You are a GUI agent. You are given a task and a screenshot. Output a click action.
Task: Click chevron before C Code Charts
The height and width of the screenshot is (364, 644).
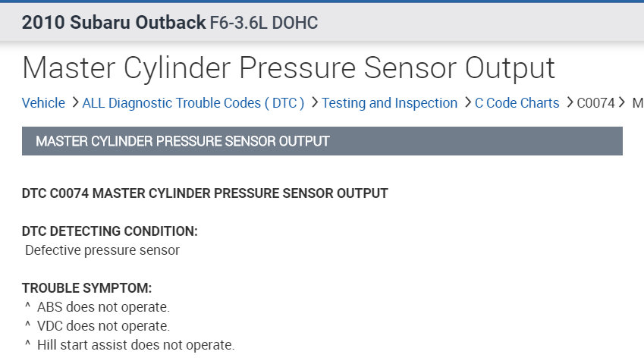click(x=467, y=102)
